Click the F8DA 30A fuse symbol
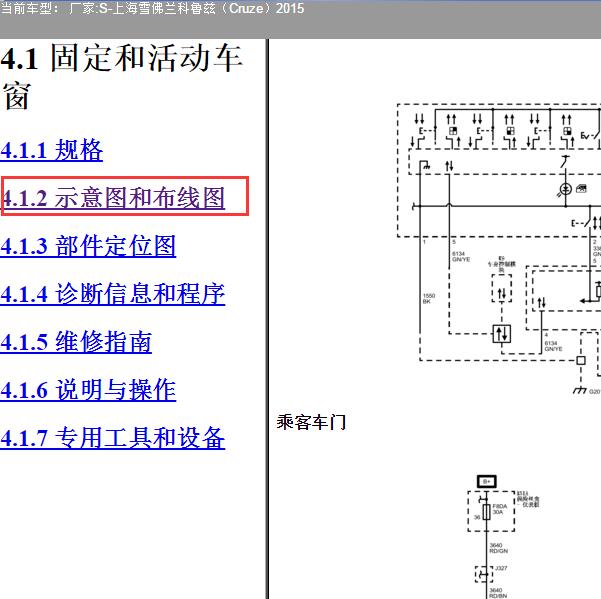 coord(486,512)
